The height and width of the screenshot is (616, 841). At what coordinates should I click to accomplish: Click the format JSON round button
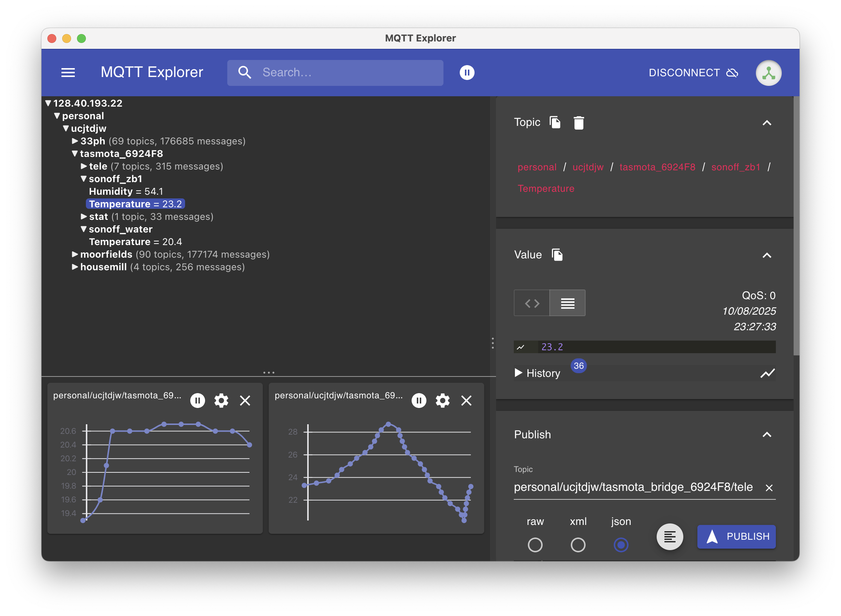pyautogui.click(x=670, y=537)
